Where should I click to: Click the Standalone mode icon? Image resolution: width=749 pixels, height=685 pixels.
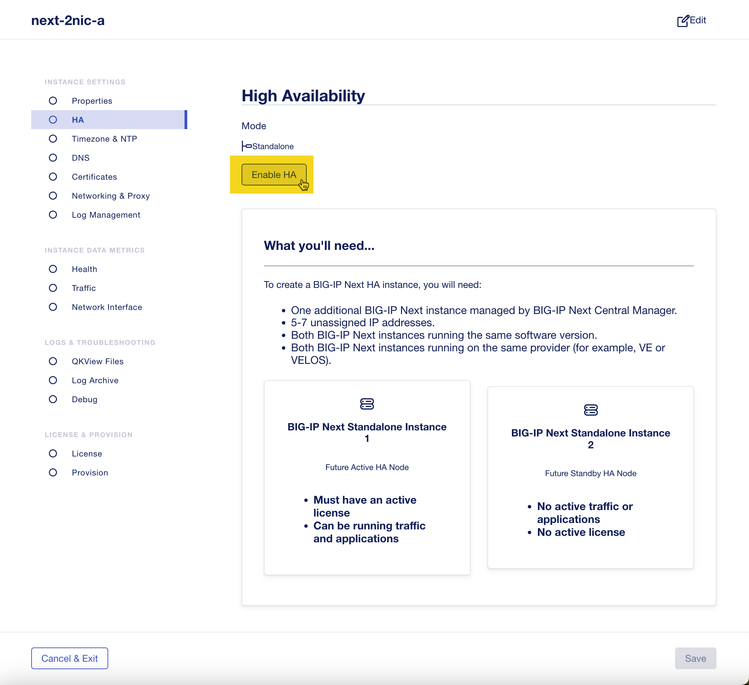point(247,146)
